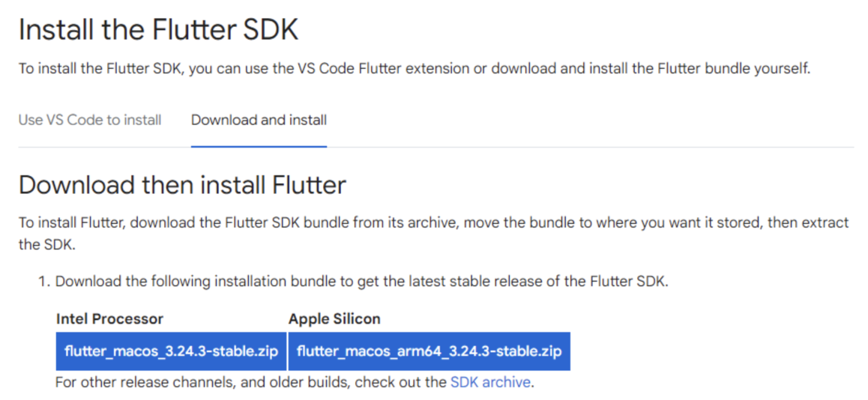Download flutter_macos_3.24.3-stable.zip for Intel

[x=171, y=351]
